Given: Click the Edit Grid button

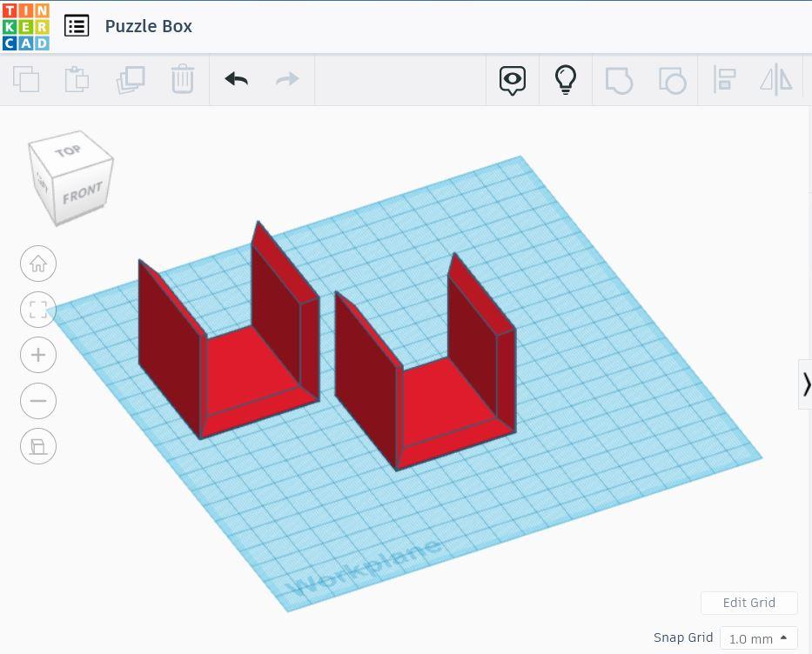Looking at the screenshot, I should 748,603.
